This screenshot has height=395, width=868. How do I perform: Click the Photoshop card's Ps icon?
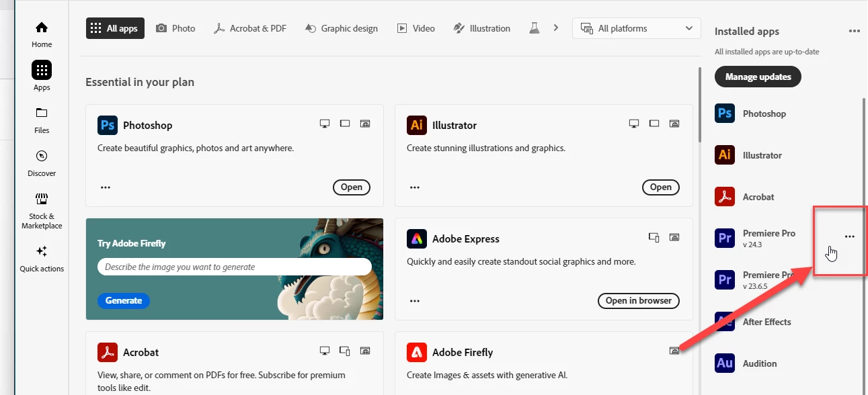tap(108, 125)
